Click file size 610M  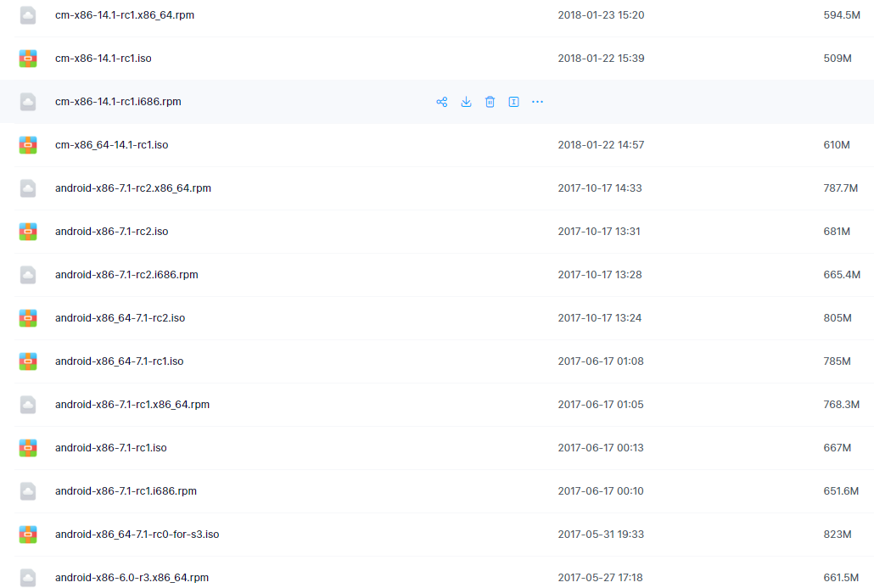click(837, 145)
